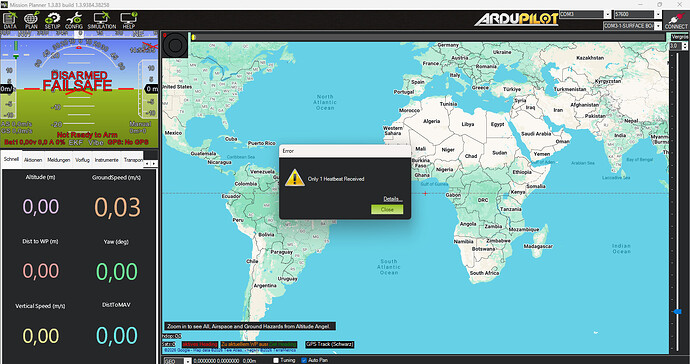Viewport: 690px width, 364px height.
Task: Click the Manual flight mode text in HUD
Action: (x=140, y=124)
